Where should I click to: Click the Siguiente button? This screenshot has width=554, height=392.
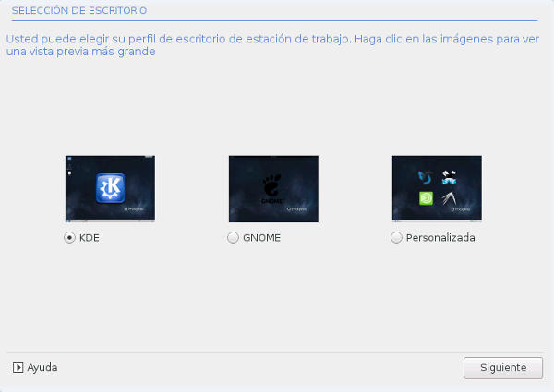pos(503,368)
